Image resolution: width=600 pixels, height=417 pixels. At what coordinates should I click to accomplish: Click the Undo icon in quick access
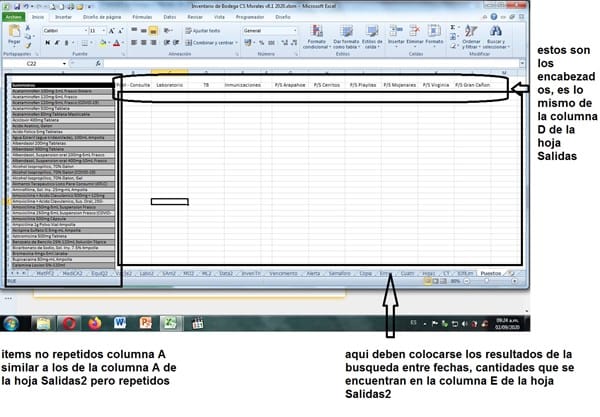pos(26,7)
